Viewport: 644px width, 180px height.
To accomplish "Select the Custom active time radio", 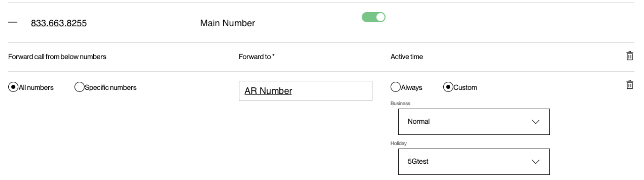I will coord(448,87).
